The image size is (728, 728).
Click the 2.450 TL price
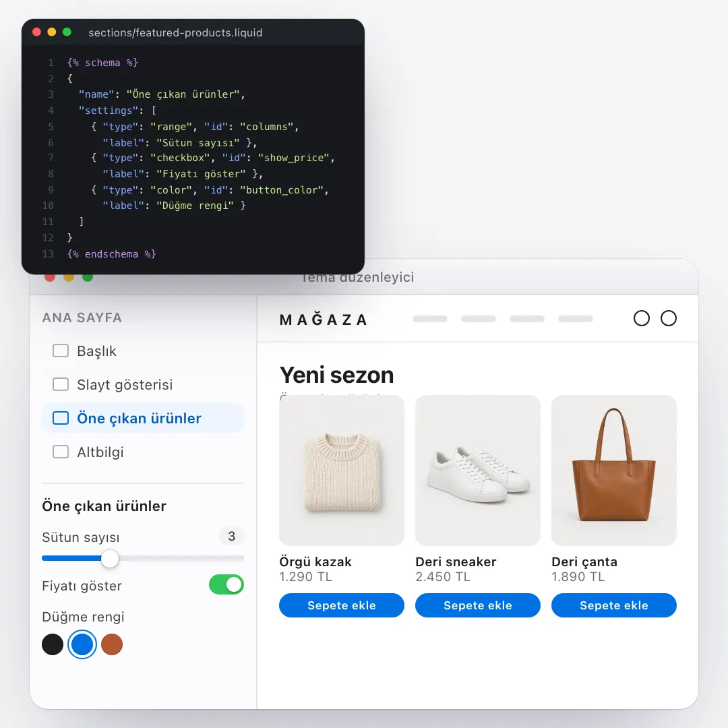click(x=442, y=576)
